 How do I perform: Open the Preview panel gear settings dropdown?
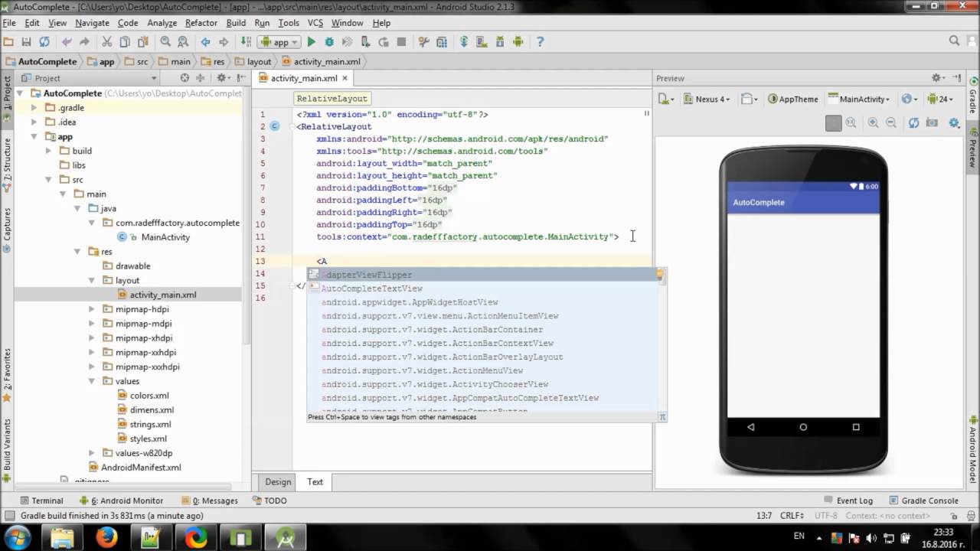click(x=939, y=78)
